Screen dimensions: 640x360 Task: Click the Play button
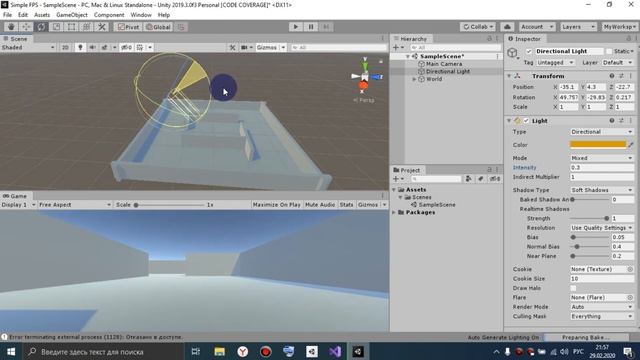[296, 27]
